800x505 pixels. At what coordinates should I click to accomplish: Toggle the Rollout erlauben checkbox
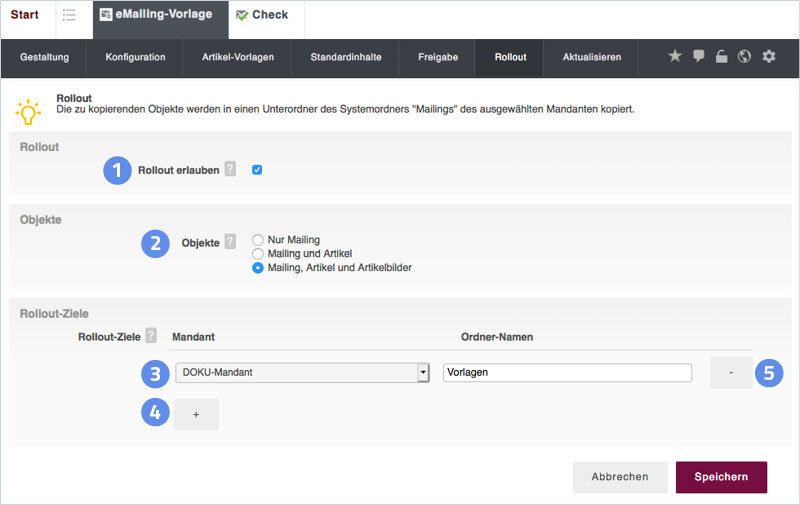point(257,170)
